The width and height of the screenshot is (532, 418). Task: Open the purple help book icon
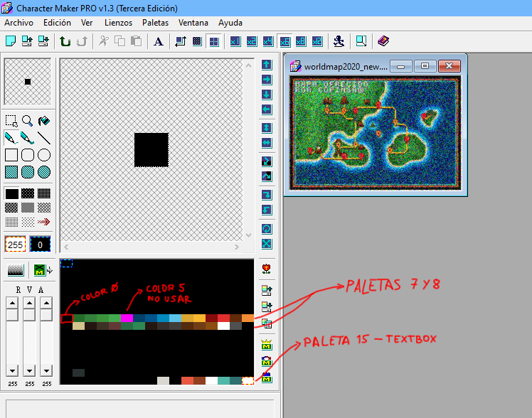click(x=383, y=41)
